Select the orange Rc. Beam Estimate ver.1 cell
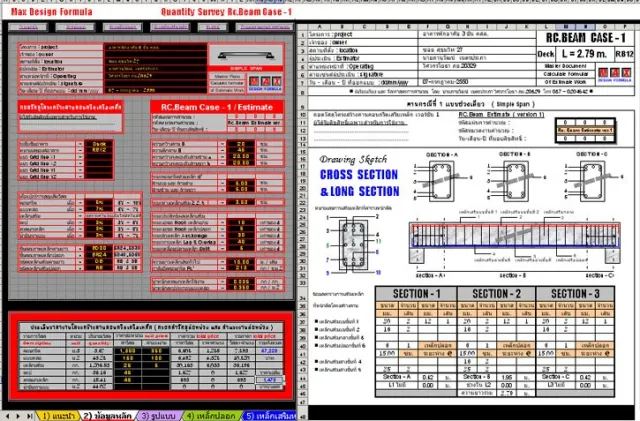 tap(585, 130)
